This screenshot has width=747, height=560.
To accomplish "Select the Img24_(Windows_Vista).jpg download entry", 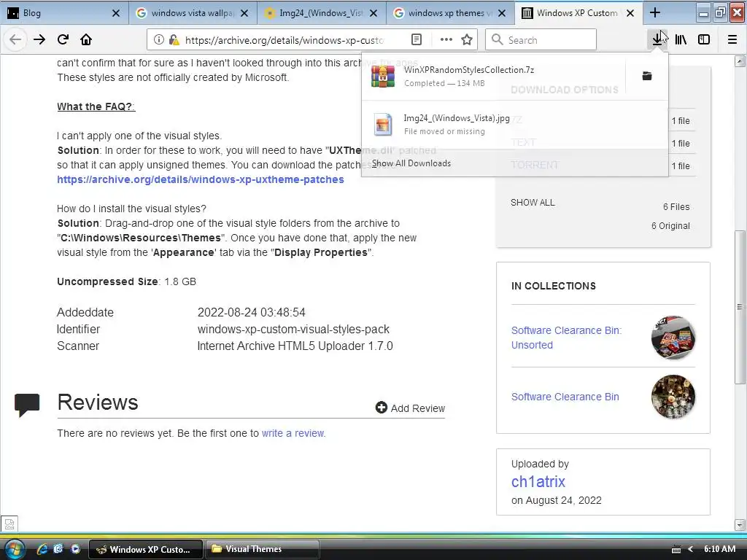I will (515, 124).
